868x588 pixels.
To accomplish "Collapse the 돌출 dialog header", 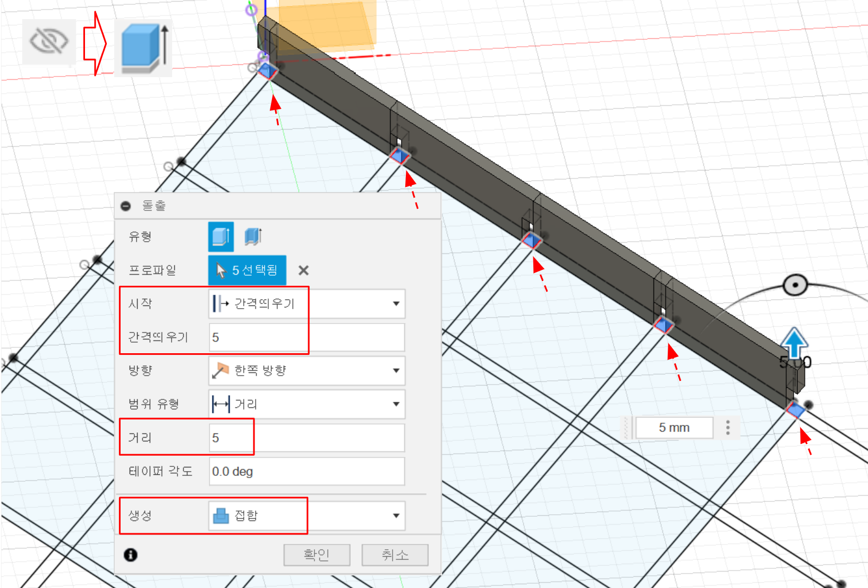I will (126, 206).
